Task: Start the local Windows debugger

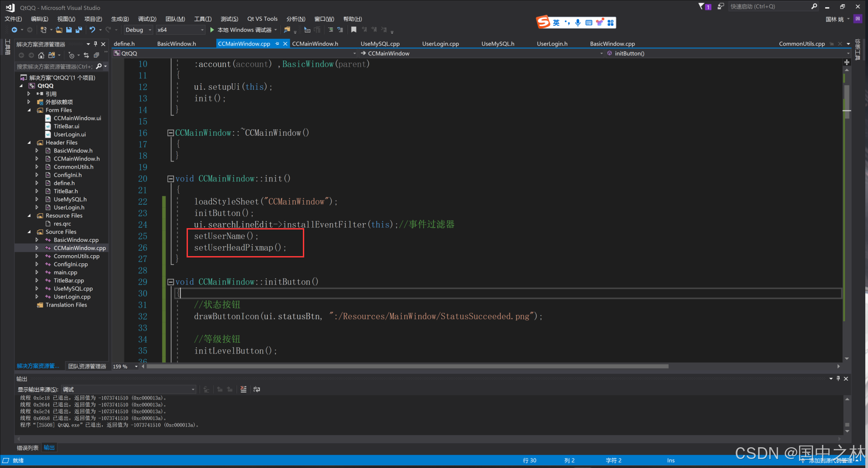Action: 243,30
